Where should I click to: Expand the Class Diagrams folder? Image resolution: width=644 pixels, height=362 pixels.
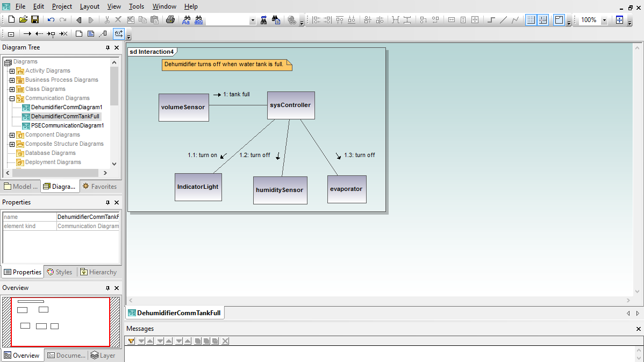point(12,89)
